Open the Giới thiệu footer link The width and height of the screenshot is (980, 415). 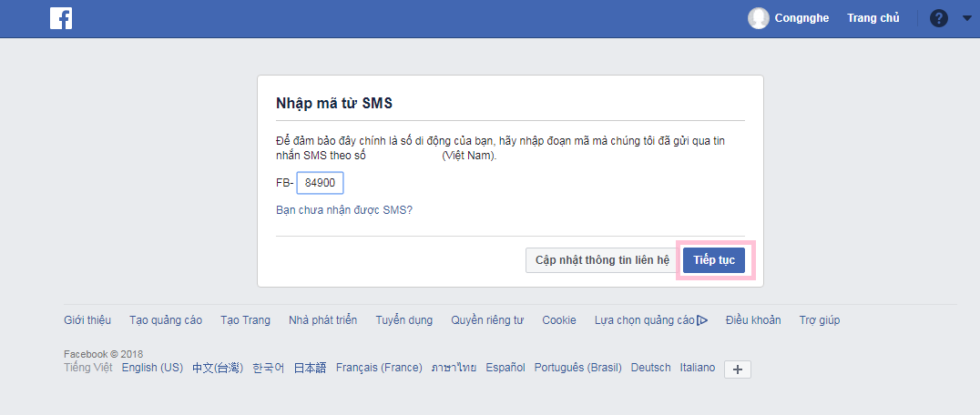click(87, 320)
